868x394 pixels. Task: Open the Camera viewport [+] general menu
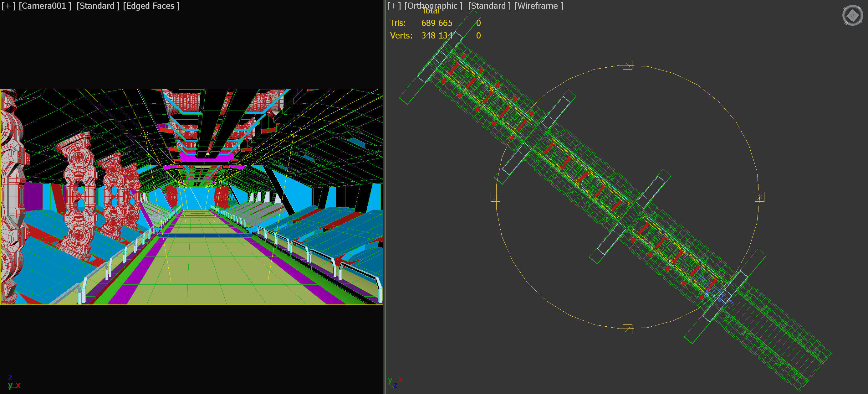click(x=8, y=6)
